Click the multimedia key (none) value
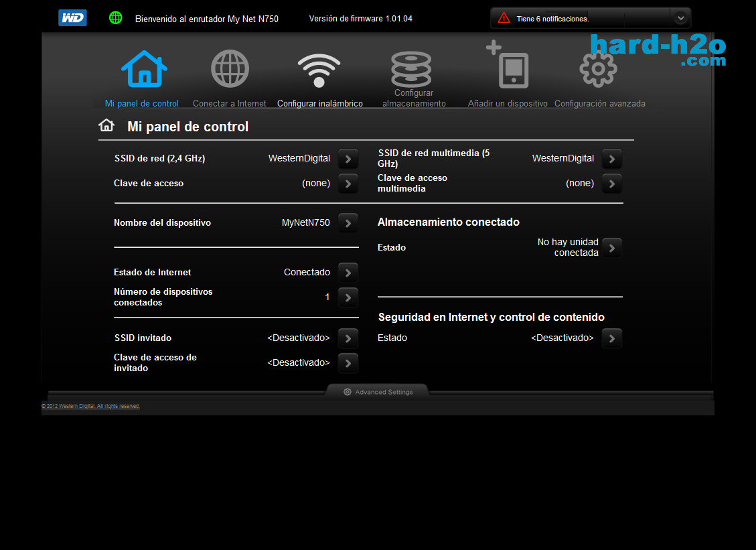 click(x=579, y=183)
